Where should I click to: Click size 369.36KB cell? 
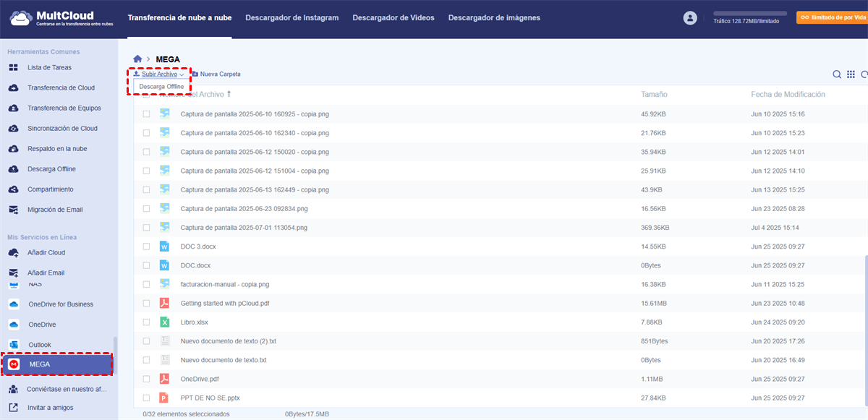tap(655, 228)
